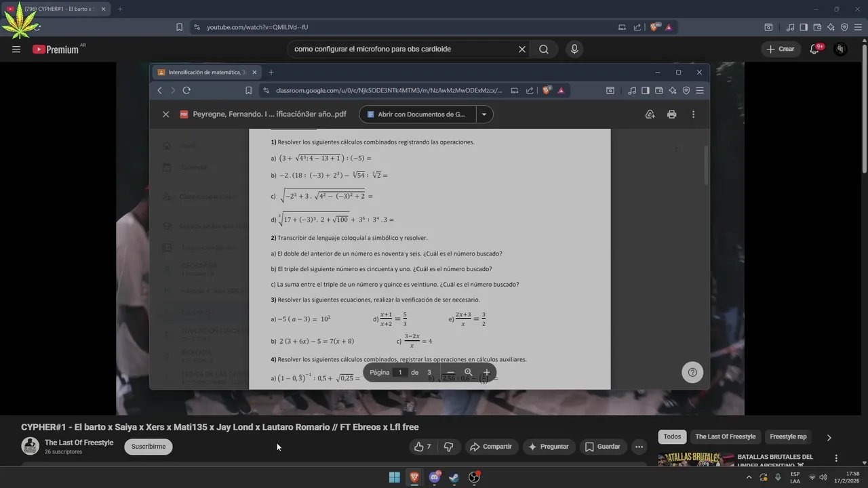The image size is (868, 488).
Task: Share page from outer browser address bar
Action: (637, 27)
